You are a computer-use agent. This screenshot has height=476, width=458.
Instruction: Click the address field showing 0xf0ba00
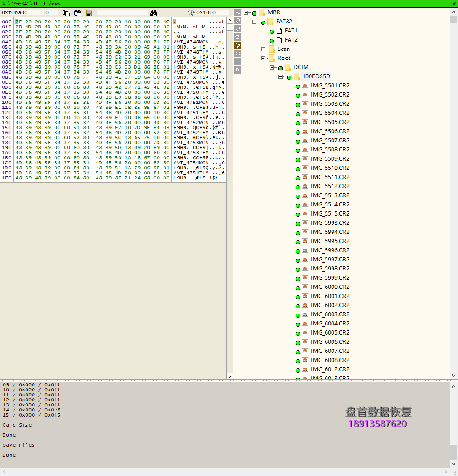[22, 12]
